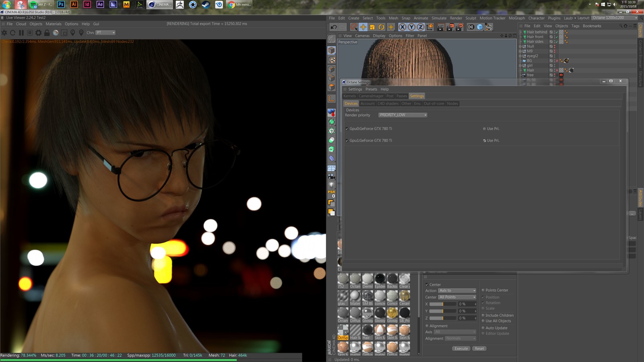Open Octane settings gear in Live Viewer

pos(38,33)
